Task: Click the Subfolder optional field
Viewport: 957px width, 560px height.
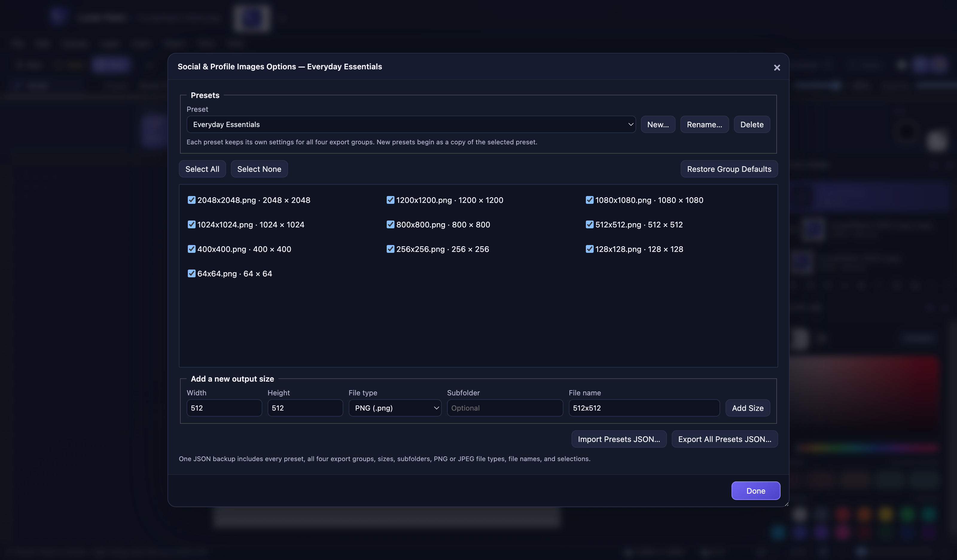Action: click(x=505, y=408)
